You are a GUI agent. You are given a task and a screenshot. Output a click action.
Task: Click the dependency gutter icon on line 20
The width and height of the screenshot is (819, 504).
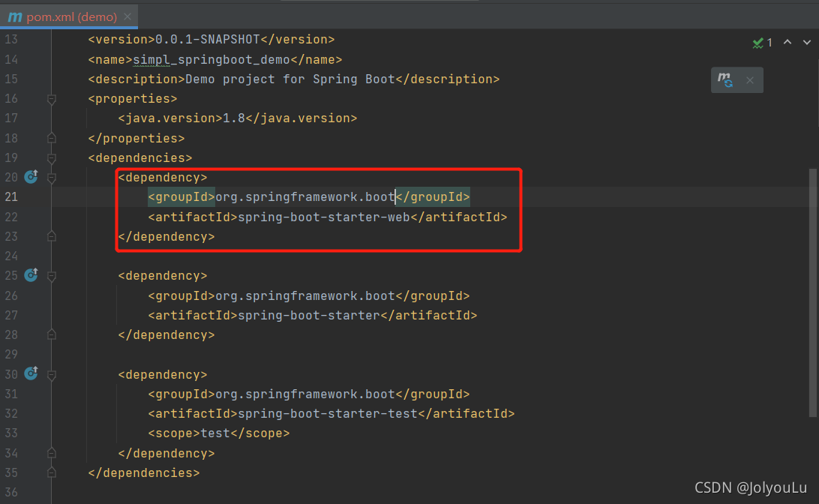click(31, 176)
